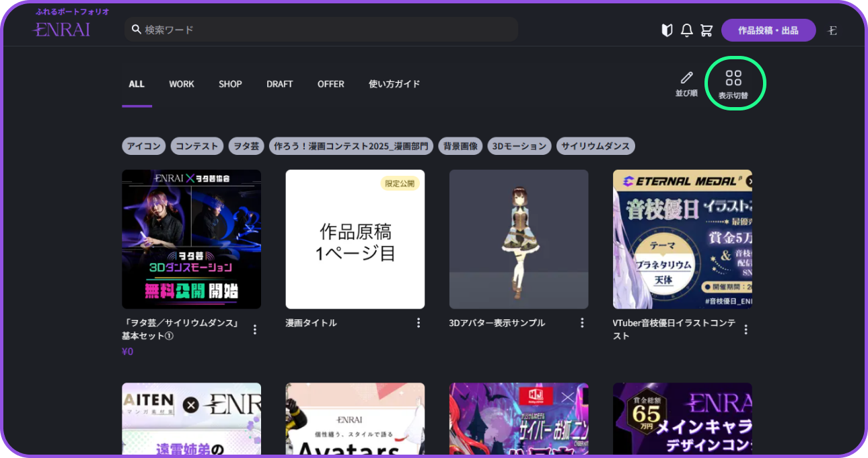This screenshot has width=868, height=458.
Task: Click the 限定公開 badge on manga card
Action: 400,183
